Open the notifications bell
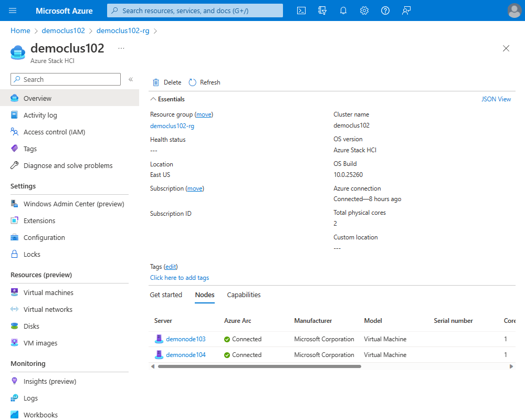This screenshot has height=420, width=525. coord(343,10)
